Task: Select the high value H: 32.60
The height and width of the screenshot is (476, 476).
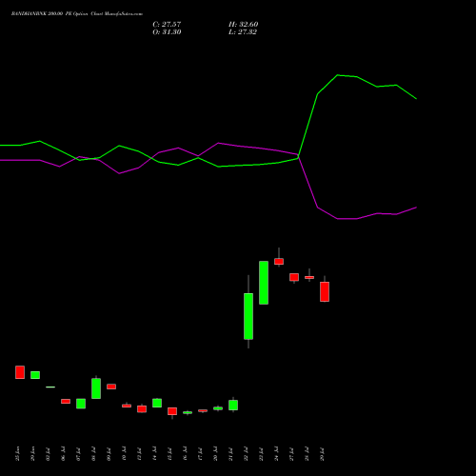Action: point(244,25)
